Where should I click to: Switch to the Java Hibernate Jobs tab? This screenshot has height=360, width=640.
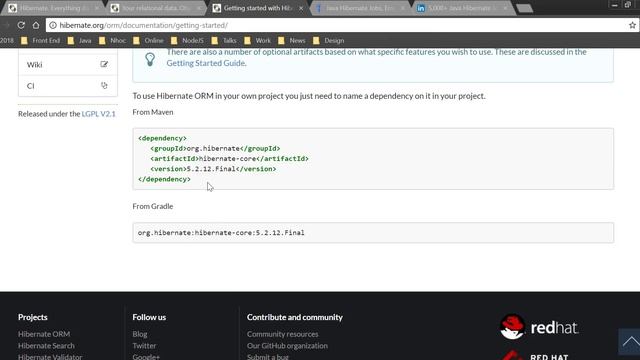point(359,8)
